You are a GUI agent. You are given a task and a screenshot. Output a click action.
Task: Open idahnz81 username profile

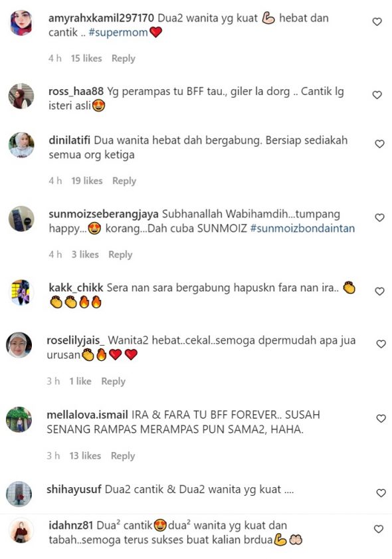(70, 525)
